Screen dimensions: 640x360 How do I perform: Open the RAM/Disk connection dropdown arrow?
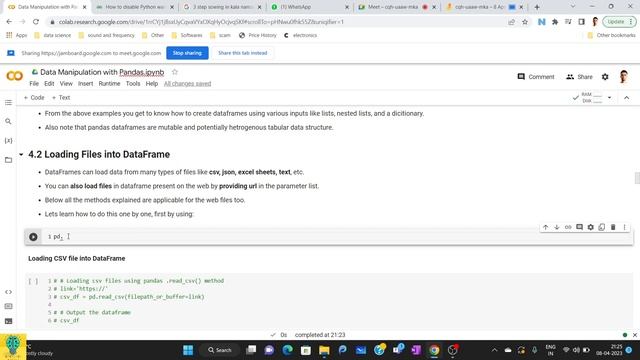(x=609, y=98)
